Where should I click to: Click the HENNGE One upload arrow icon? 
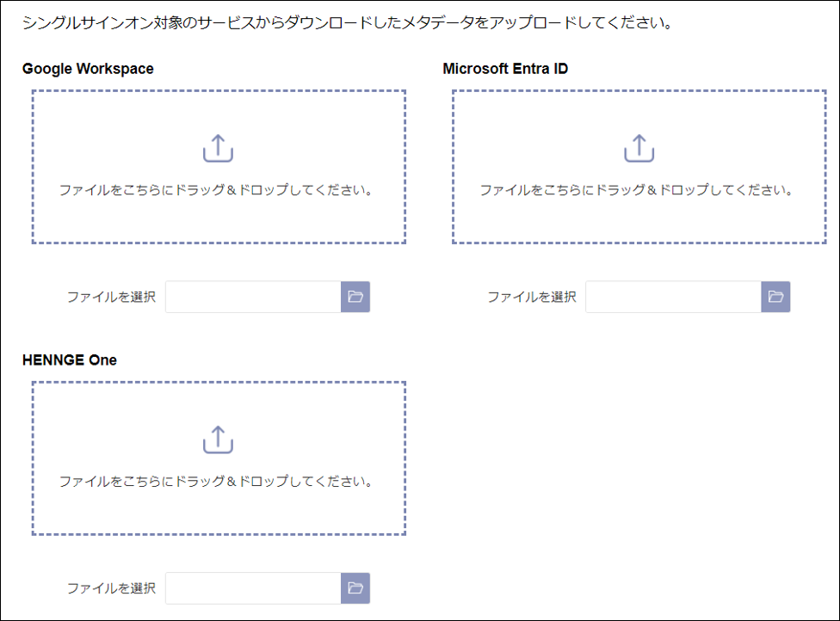218,440
